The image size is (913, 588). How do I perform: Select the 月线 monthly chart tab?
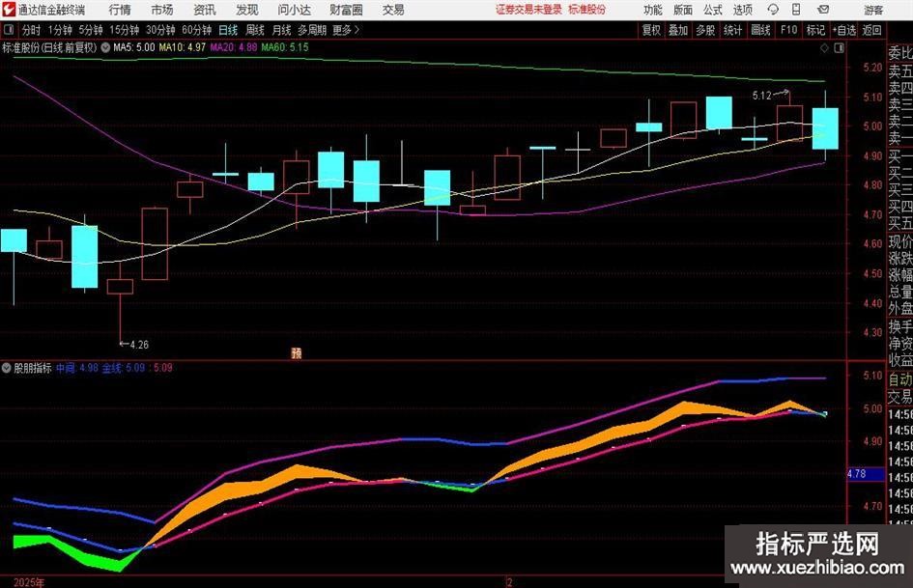(x=282, y=30)
